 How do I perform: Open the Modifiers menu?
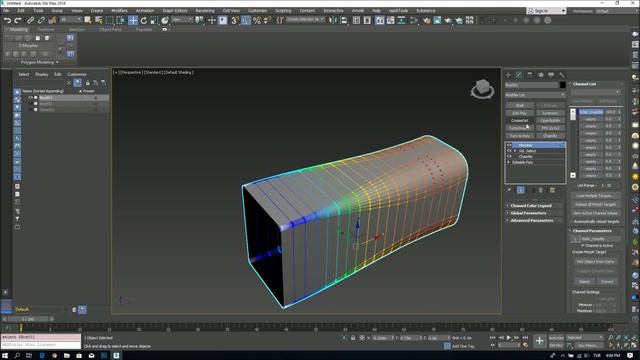(x=119, y=11)
